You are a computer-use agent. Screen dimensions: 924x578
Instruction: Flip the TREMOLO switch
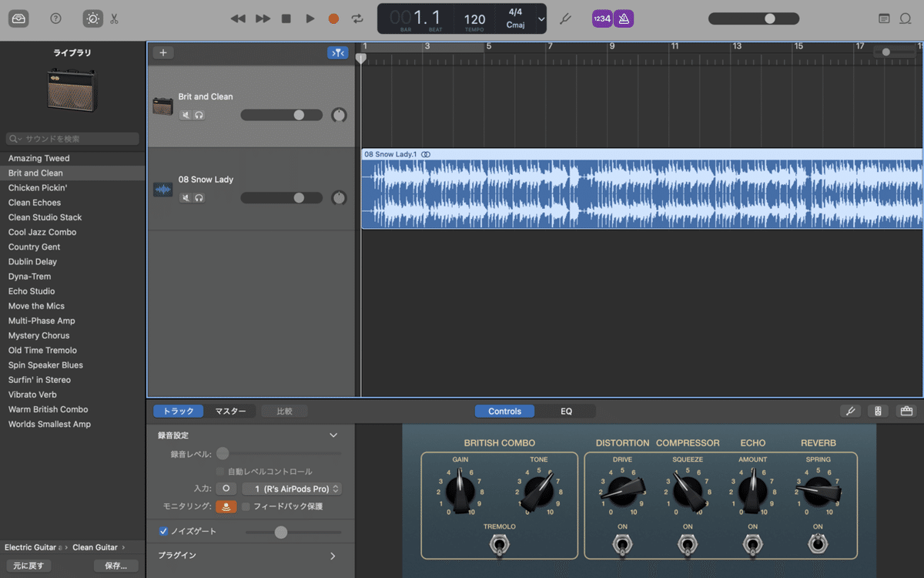[x=499, y=546]
